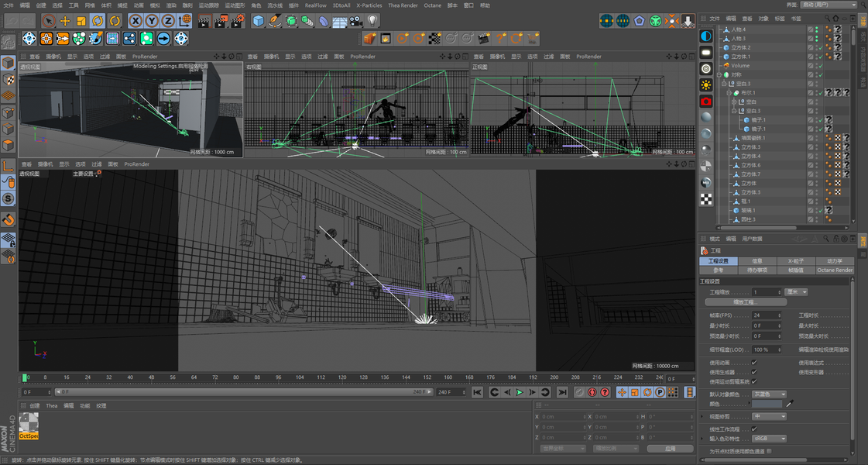868x465 pixels.
Task: Open the Octane menu
Action: point(432,5)
